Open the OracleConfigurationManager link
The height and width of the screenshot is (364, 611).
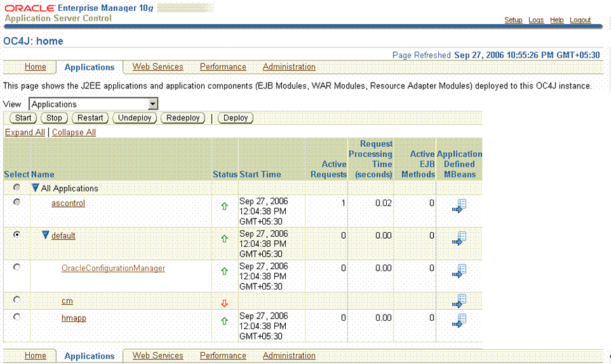click(113, 268)
